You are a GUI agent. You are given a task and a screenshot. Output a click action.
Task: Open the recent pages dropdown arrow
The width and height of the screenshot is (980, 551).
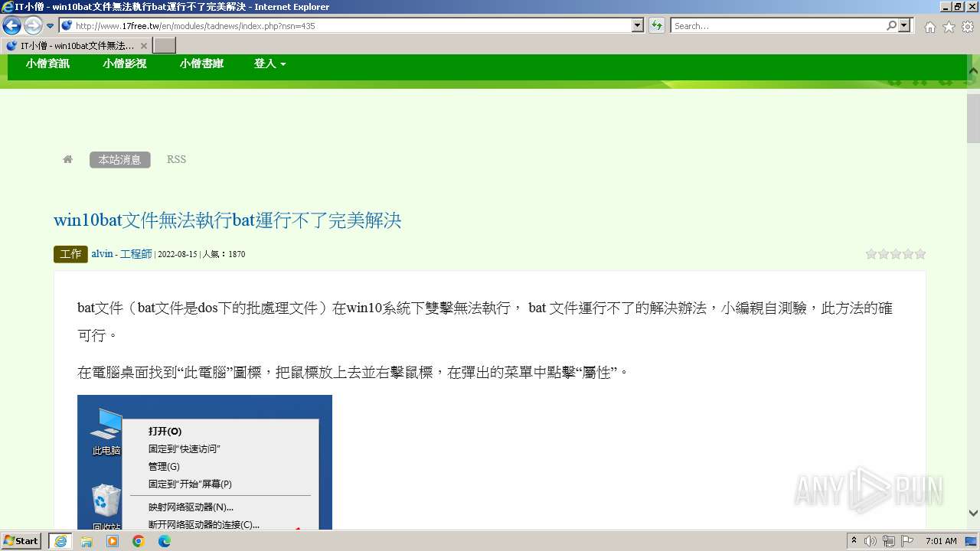(x=51, y=26)
